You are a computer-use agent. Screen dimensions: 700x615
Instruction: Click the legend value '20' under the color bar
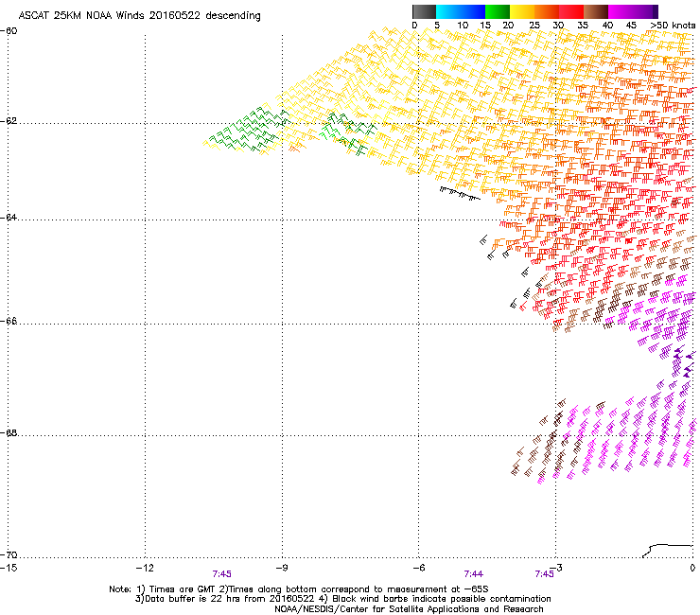tap(508, 26)
